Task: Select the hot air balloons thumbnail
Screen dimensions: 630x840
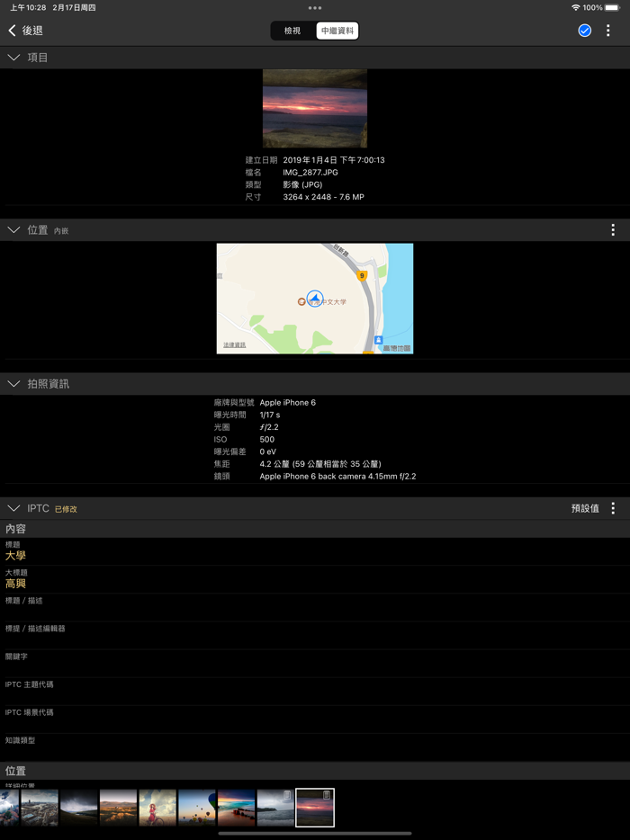Action: (197, 808)
